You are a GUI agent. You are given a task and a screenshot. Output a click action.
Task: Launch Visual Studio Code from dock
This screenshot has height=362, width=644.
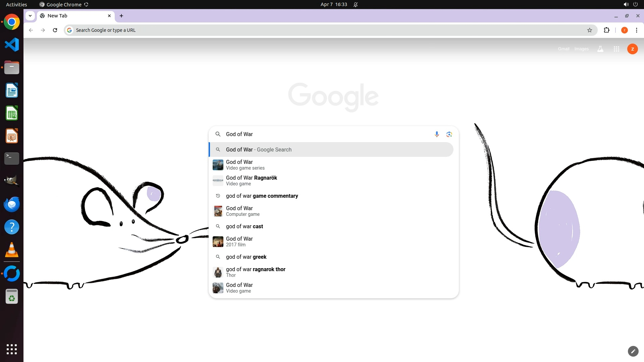[12, 45]
